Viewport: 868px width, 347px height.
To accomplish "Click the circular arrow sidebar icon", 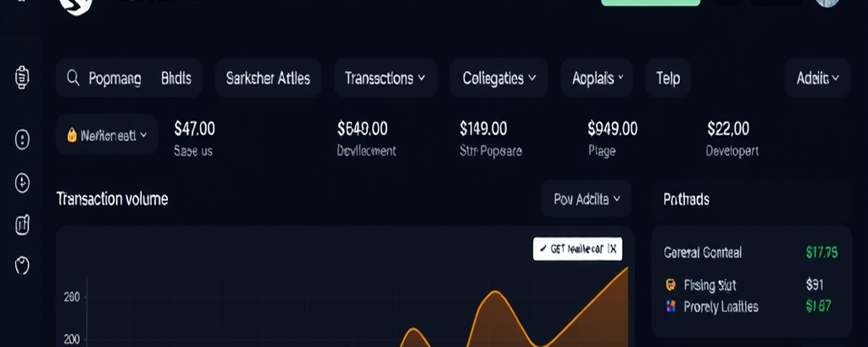I will pyautogui.click(x=22, y=183).
